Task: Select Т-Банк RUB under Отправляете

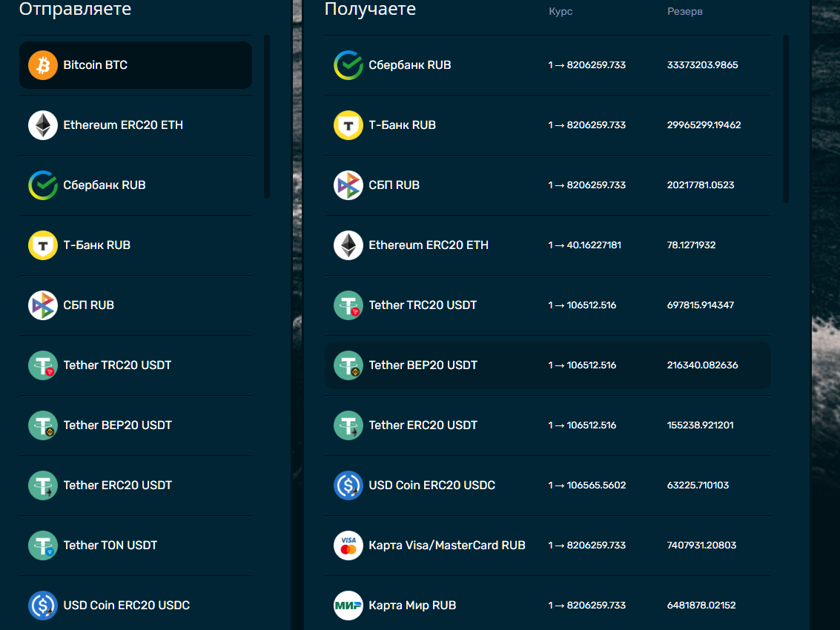Action: (x=96, y=245)
